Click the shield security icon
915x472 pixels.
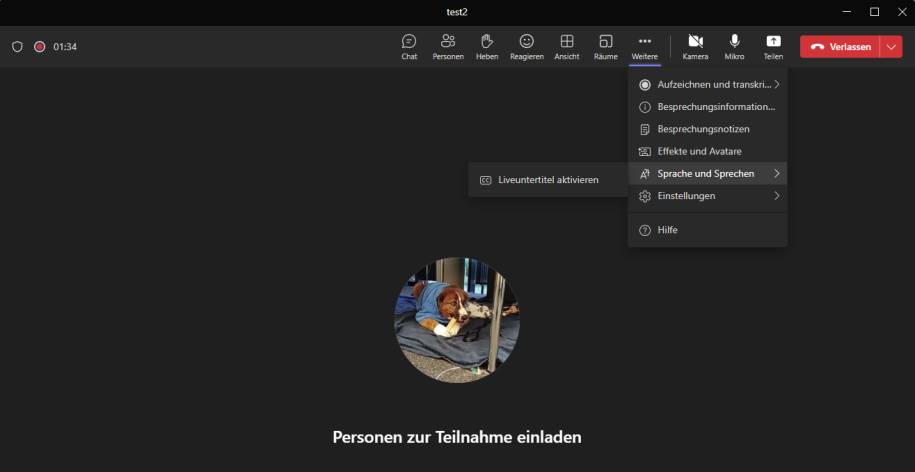(x=18, y=47)
